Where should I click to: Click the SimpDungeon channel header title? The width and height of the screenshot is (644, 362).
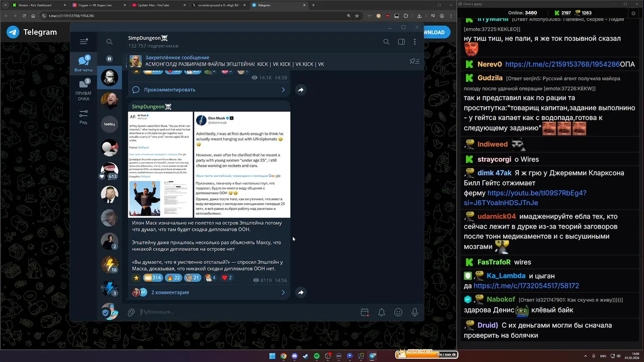click(148, 38)
